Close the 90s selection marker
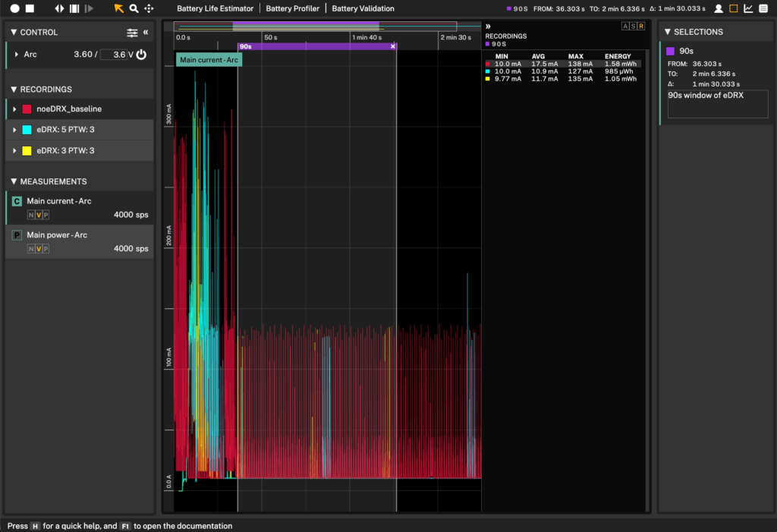777x532 pixels. 392,46
